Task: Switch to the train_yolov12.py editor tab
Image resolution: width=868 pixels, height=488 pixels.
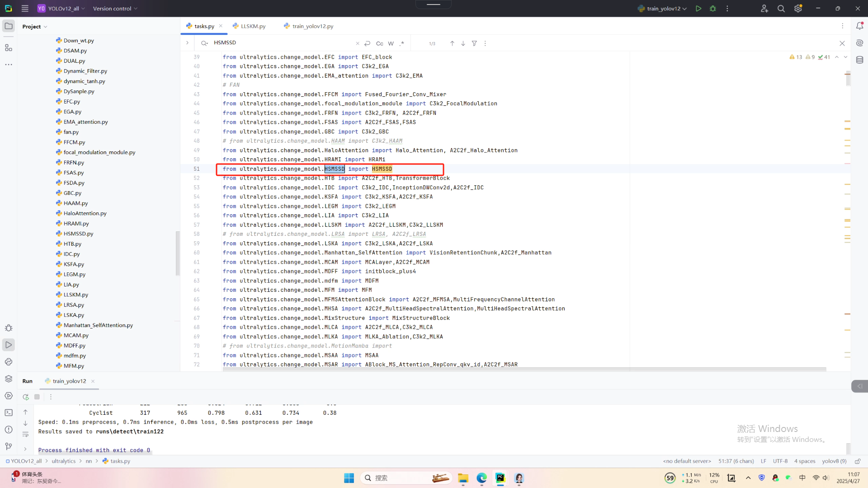Action: tap(312, 26)
